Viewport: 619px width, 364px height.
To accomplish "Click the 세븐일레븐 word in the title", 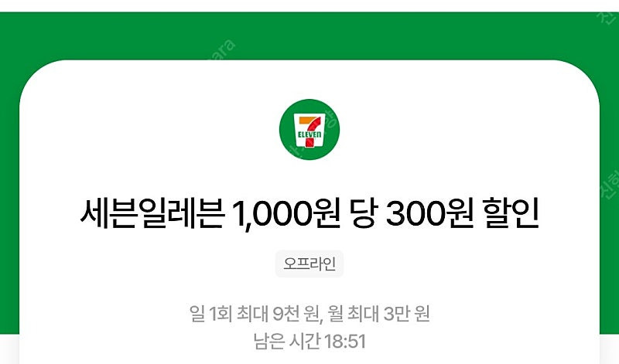I will pos(152,214).
